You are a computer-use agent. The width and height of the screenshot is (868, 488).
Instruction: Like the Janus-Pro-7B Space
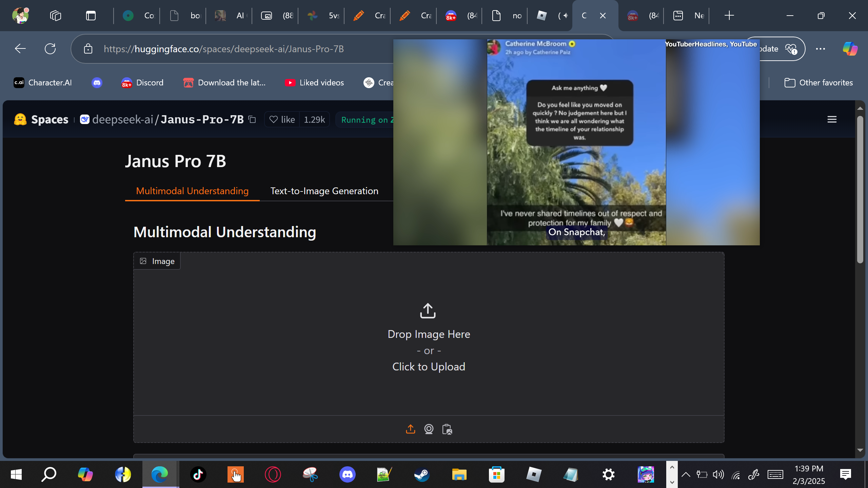282,119
